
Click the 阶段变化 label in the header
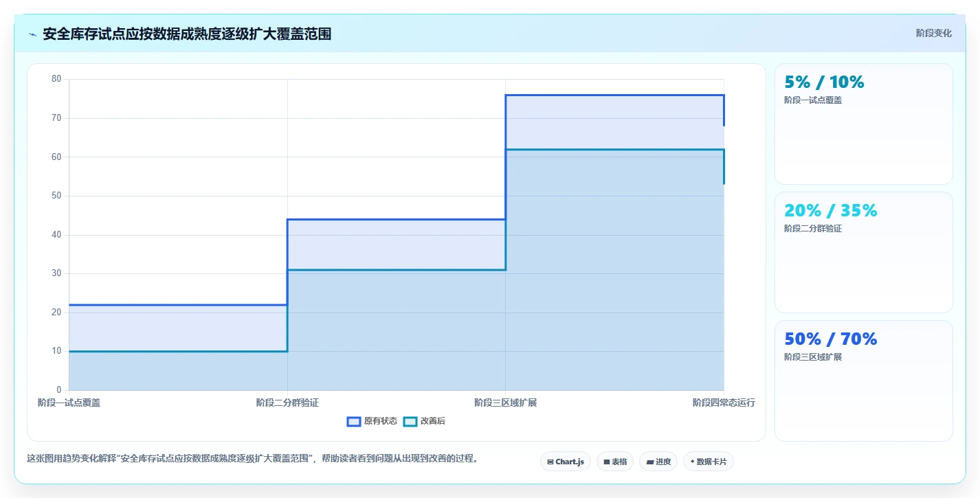click(934, 33)
